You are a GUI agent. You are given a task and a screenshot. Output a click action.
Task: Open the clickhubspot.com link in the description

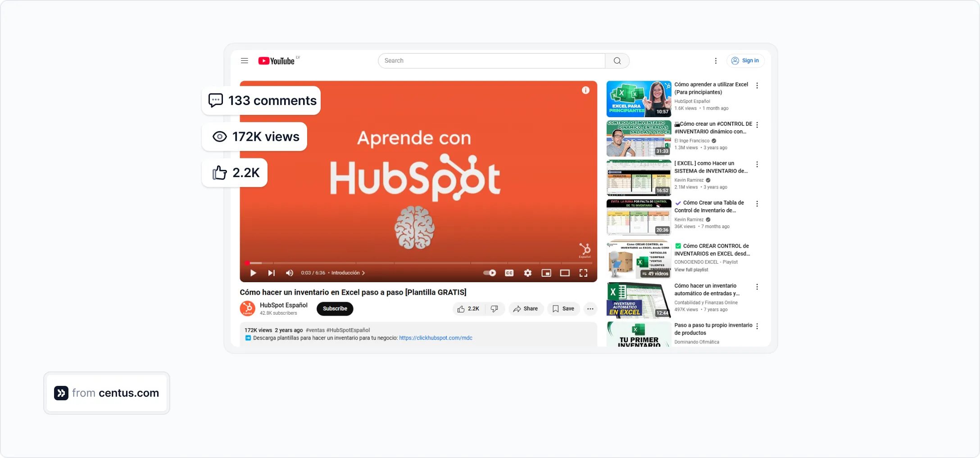(435, 338)
